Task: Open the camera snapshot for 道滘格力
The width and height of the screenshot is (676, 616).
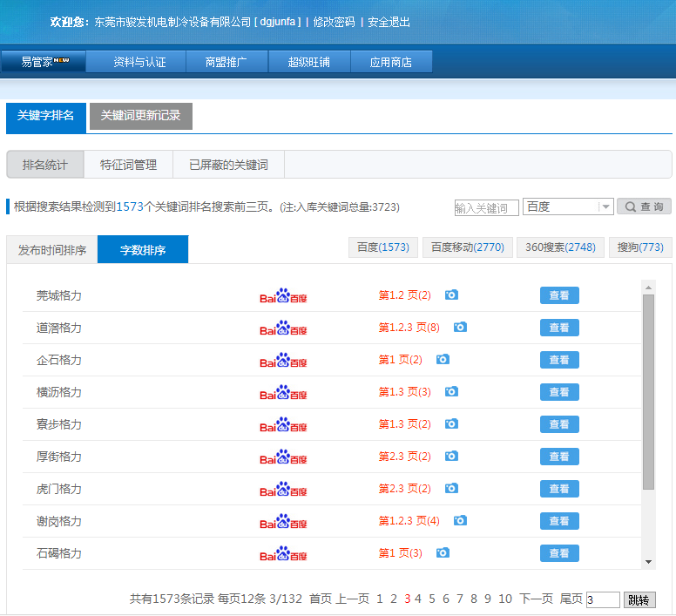Action: point(460,328)
